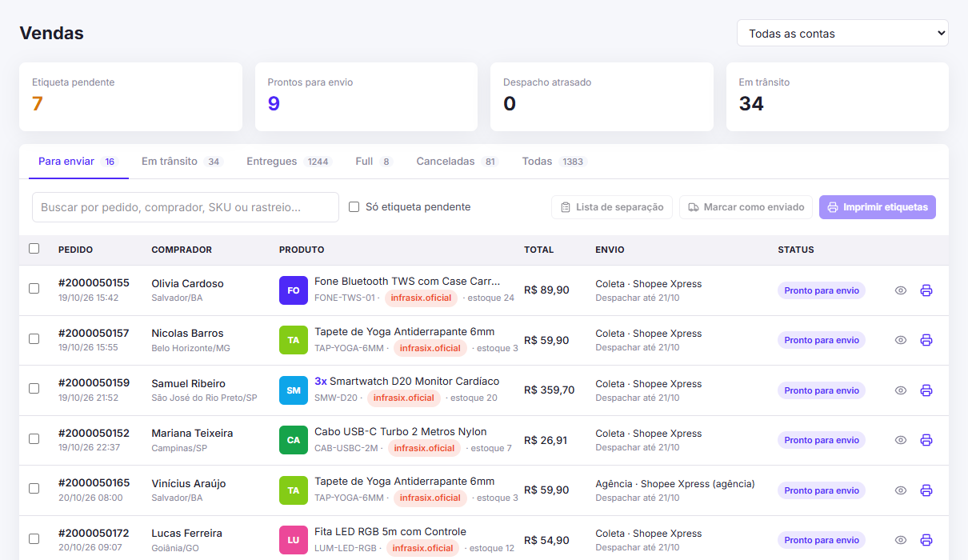Tick the checkbox for Samuel Ribeiro's order
Image resolution: width=968 pixels, height=560 pixels.
point(34,388)
